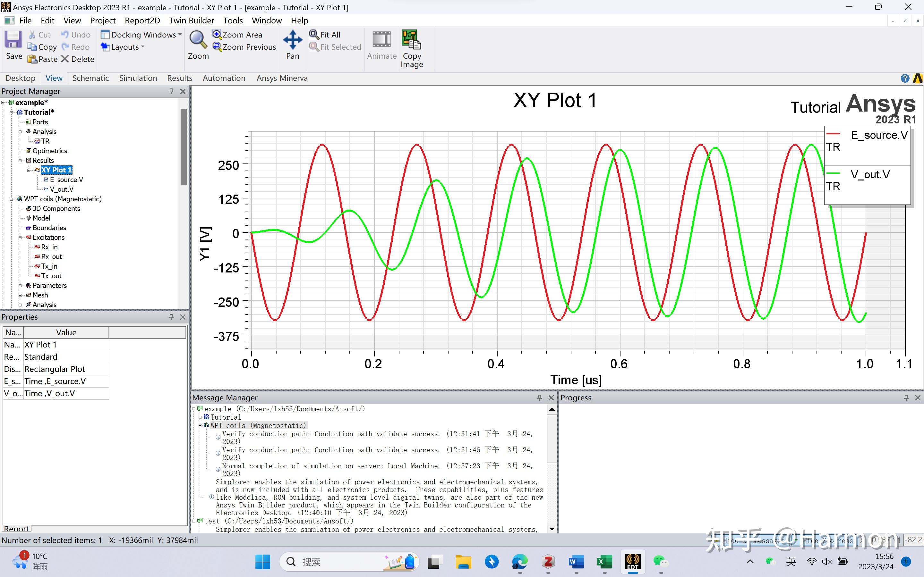Viewport: 924px width, 577px height.
Task: Click the red E_source.V legend line
Action: 834,134
